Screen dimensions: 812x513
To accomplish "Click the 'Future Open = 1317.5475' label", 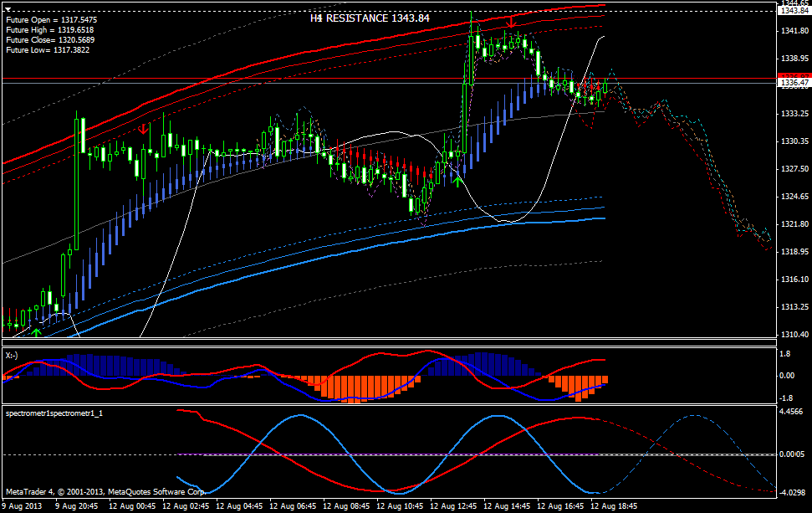I will [x=51, y=20].
